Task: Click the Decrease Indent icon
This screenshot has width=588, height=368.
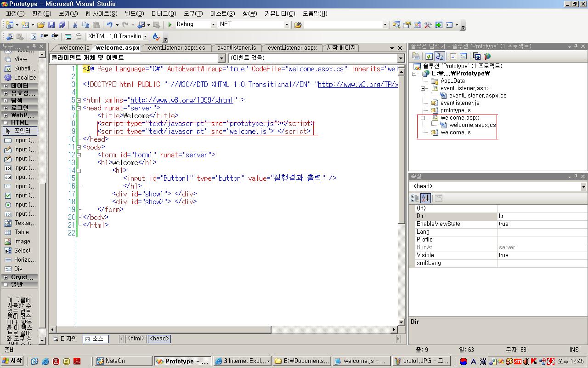Action: pos(44,36)
